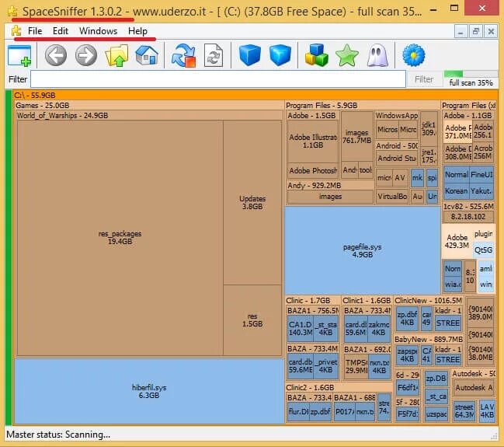Restore the inner child window
This screenshot has height=447, width=504.
coord(476,32)
